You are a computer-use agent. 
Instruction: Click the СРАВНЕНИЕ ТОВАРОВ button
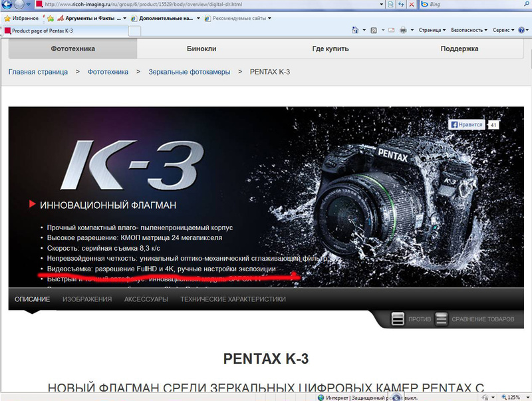click(475, 319)
